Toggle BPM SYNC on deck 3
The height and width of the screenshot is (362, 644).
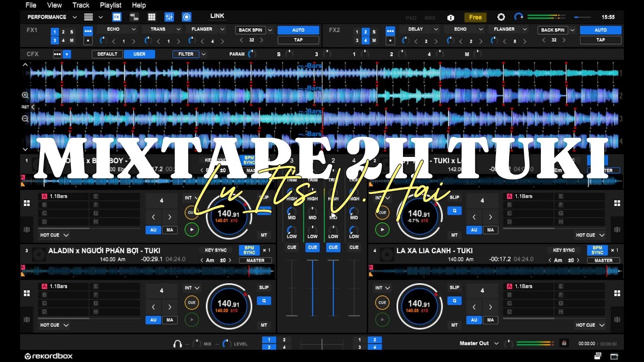[249, 250]
